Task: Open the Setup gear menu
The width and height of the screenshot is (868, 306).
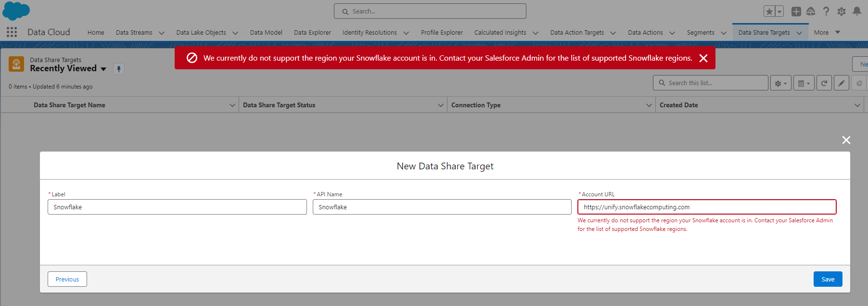Action: pos(842,12)
